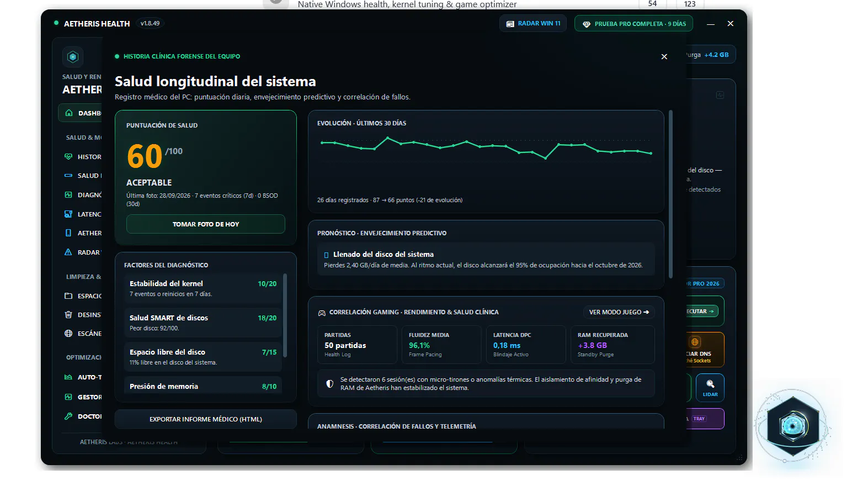Click the Prueba Pro Completa trial badge
Screen dimensions: 868x480
(x=633, y=24)
